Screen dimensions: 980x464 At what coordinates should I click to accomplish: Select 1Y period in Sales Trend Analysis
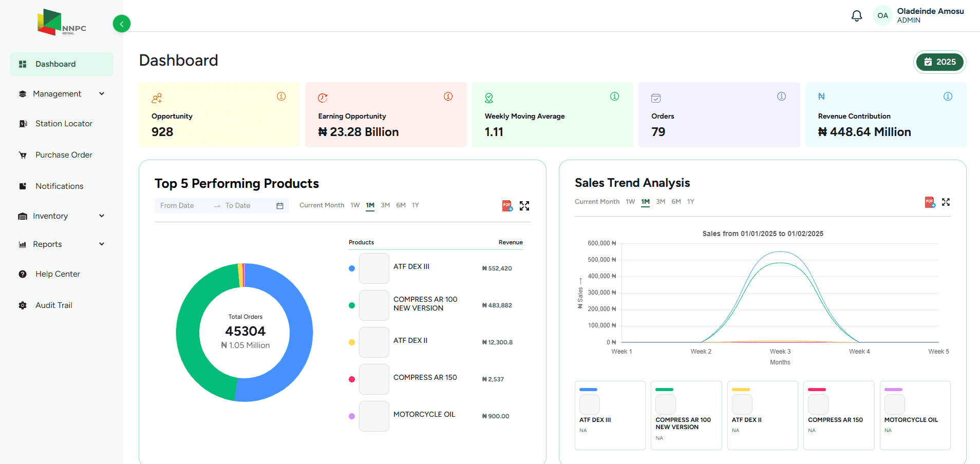691,201
